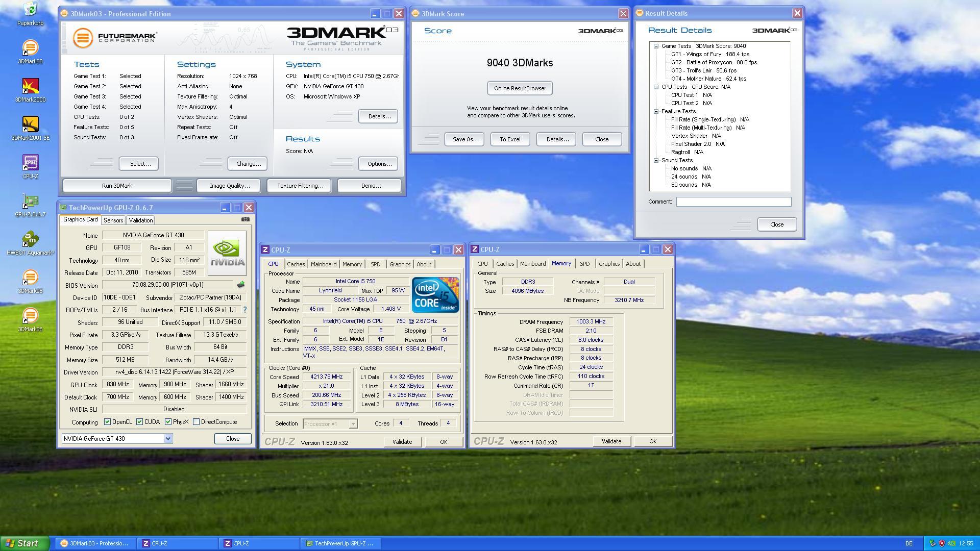Open the Caches tab in left CPU-Z window
Image resolution: width=980 pixels, height=551 pixels.
pos(296,264)
